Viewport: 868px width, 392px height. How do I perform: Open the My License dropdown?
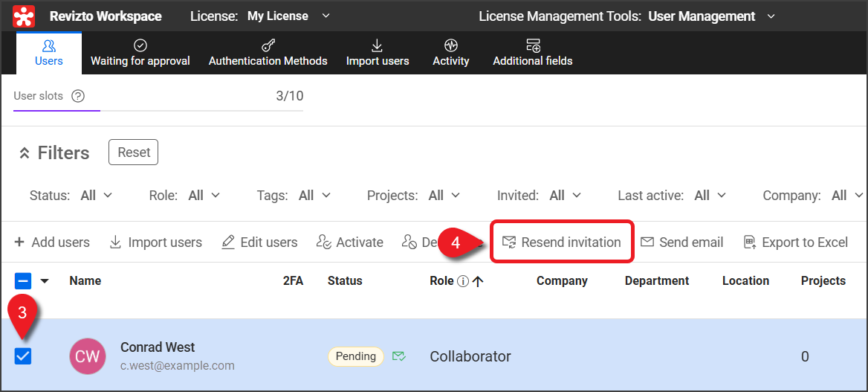(289, 16)
